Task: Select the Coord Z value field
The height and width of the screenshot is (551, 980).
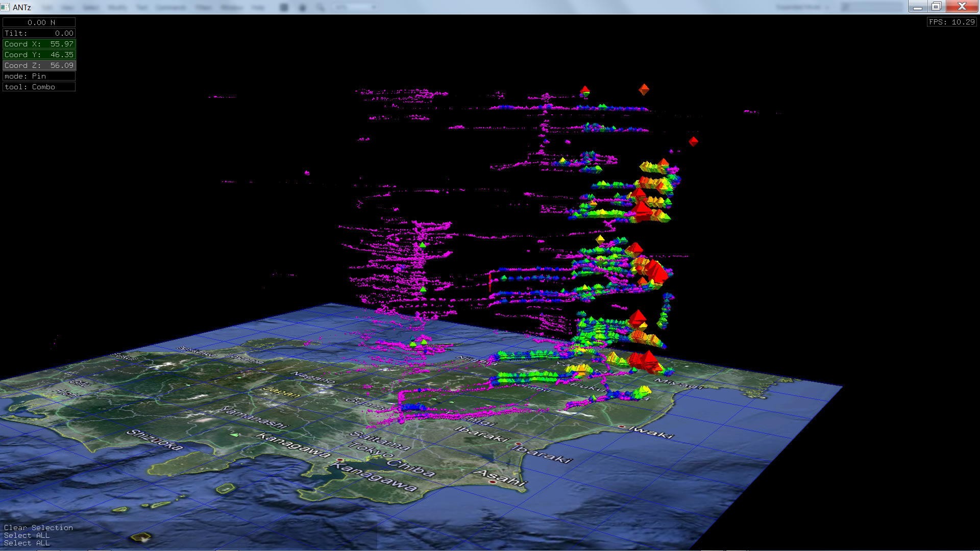Action: [39, 65]
